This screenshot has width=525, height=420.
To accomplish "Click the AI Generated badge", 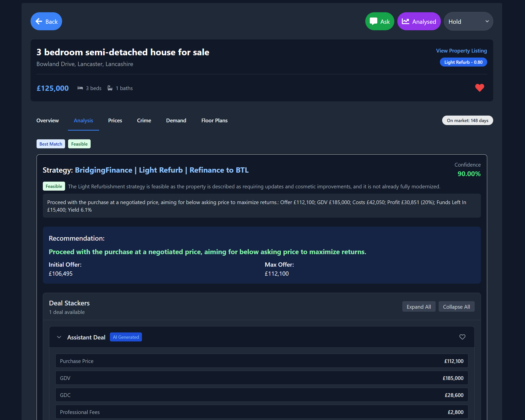I will [126, 337].
